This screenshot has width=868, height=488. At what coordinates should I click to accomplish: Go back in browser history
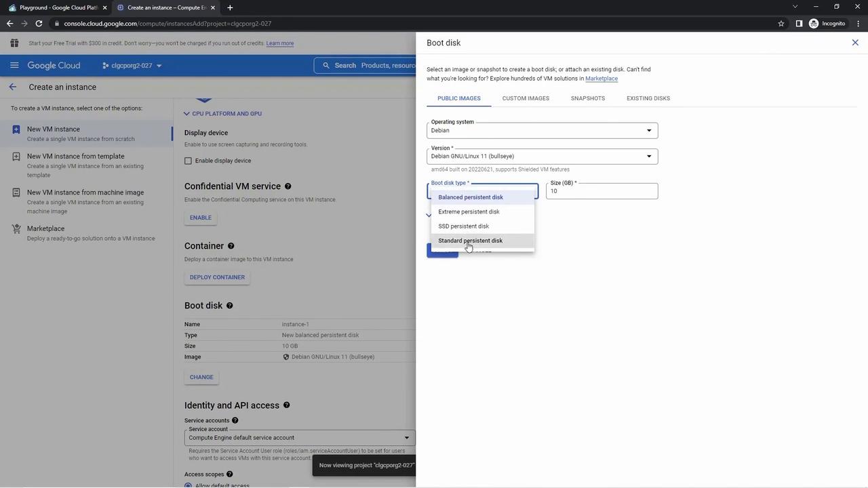tap(9, 24)
